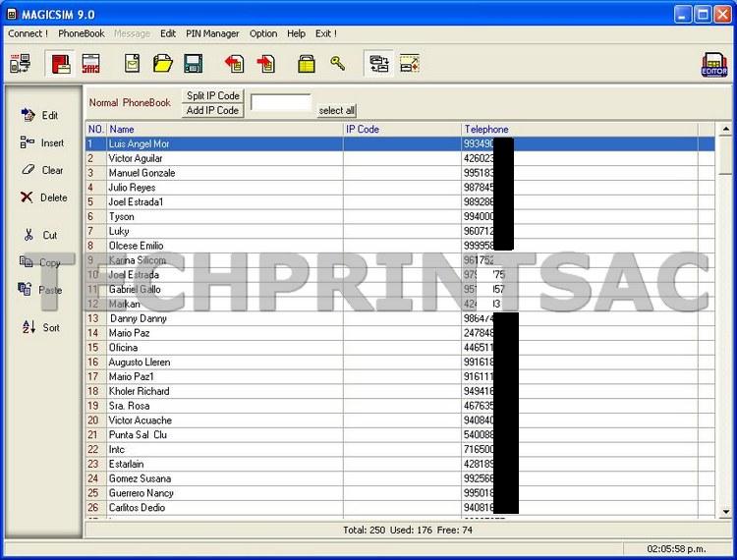Open the Edit menu in menu bar
737x560 pixels.
point(168,33)
